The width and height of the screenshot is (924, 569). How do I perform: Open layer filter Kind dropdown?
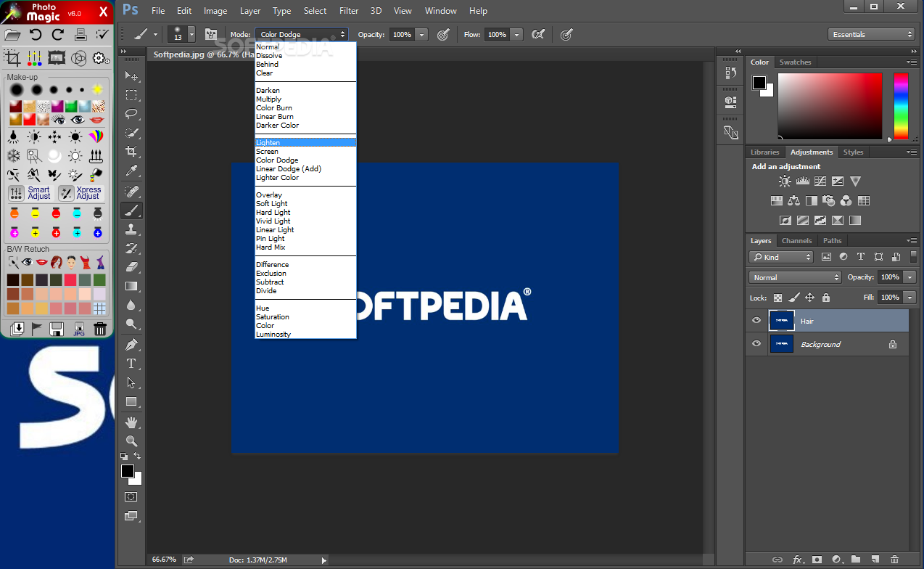tap(781, 257)
